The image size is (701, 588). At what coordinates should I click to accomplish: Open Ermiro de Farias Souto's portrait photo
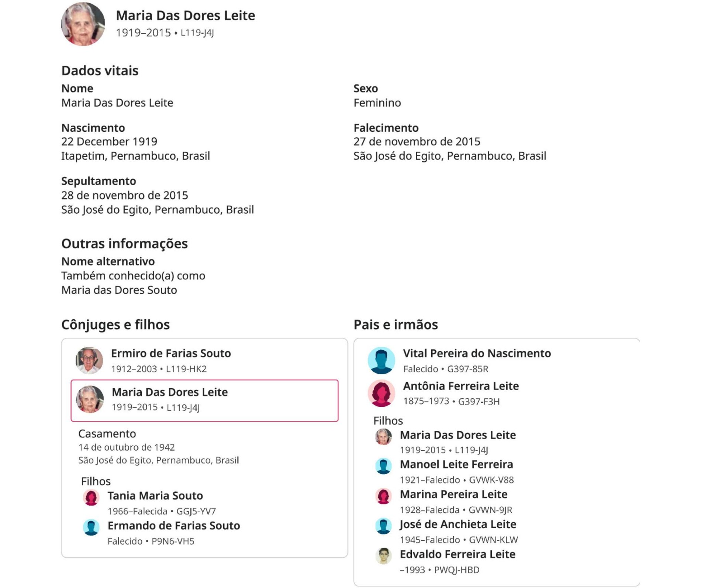point(89,360)
